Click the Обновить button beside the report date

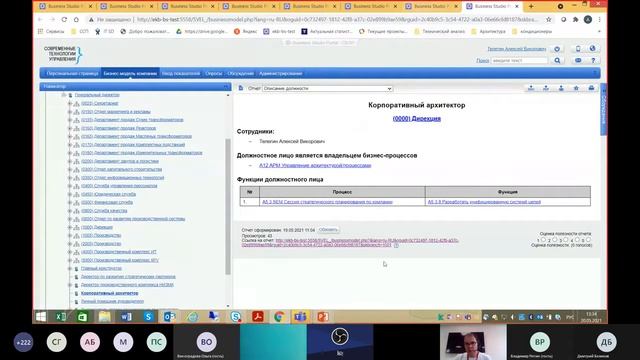[328, 230]
